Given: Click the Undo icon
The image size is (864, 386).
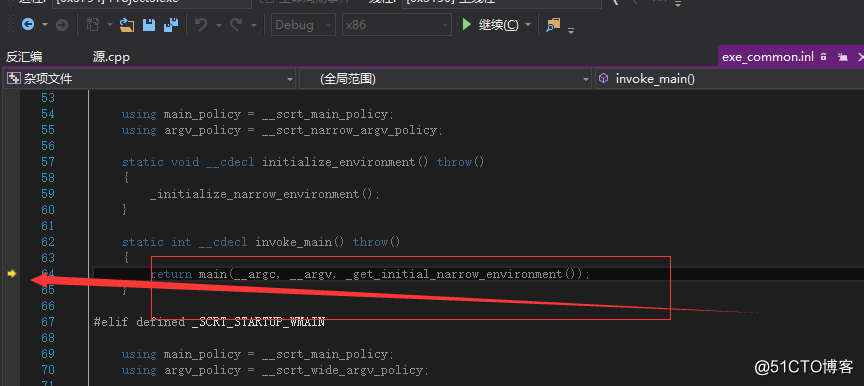Looking at the screenshot, I should point(201,25).
